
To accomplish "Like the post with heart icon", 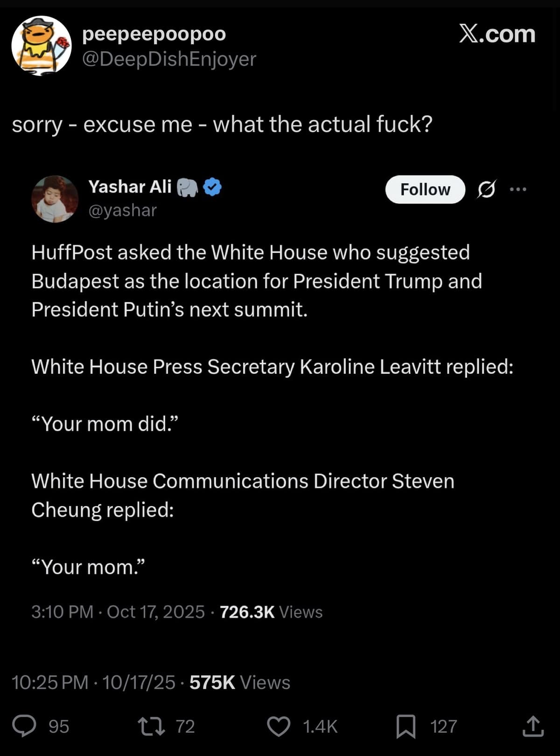I will pyautogui.click(x=279, y=726).
